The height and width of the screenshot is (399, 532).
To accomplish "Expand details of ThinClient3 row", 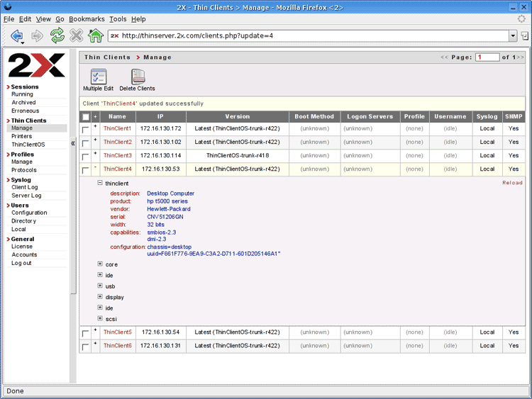I will 95,153.
